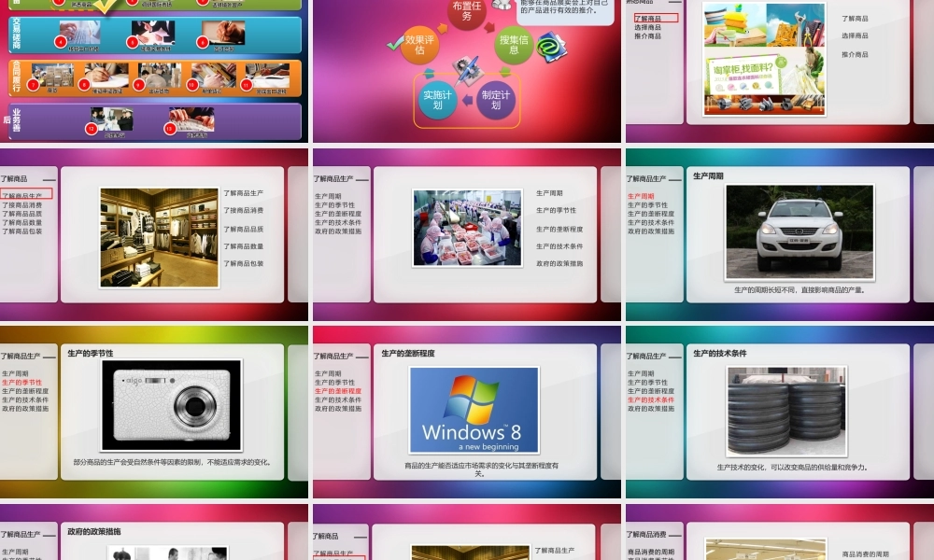The height and width of the screenshot is (560, 934).
Task: Click the red 布置任务 circle
Action: click(x=467, y=12)
